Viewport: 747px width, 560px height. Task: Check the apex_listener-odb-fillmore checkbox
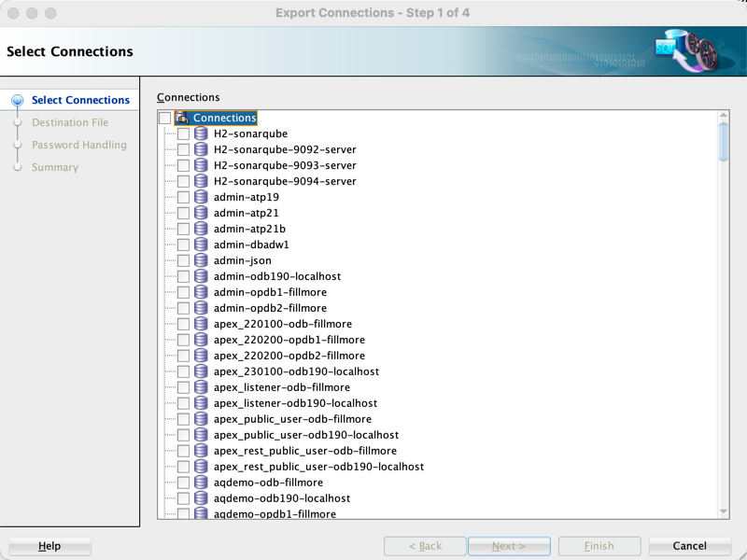tap(183, 387)
